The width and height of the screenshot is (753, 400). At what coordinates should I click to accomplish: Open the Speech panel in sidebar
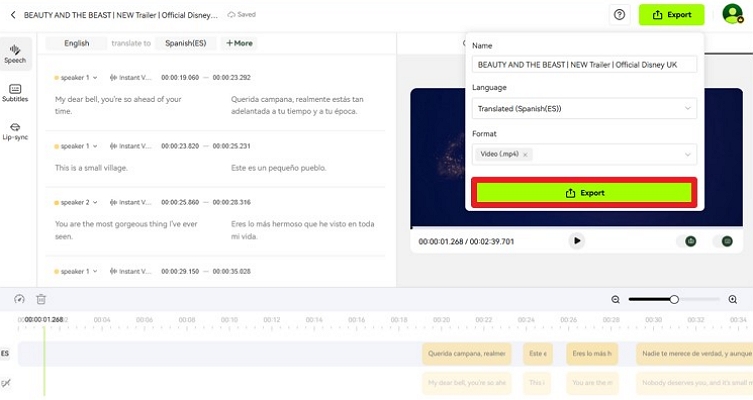(15, 52)
